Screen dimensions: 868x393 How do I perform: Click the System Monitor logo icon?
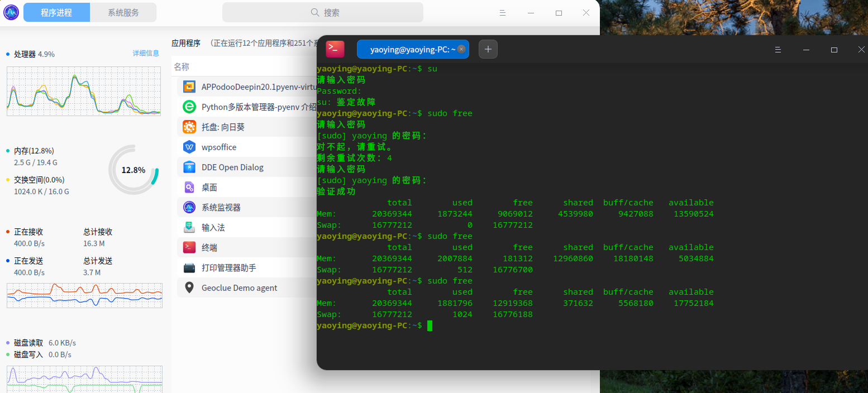[x=11, y=12]
